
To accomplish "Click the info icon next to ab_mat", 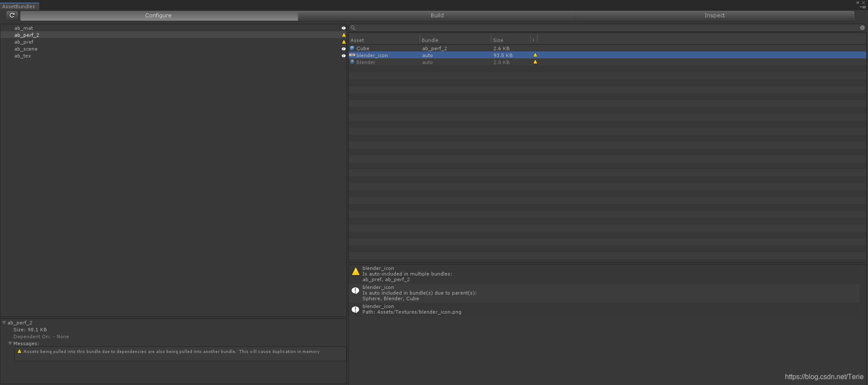I will 343,28.
